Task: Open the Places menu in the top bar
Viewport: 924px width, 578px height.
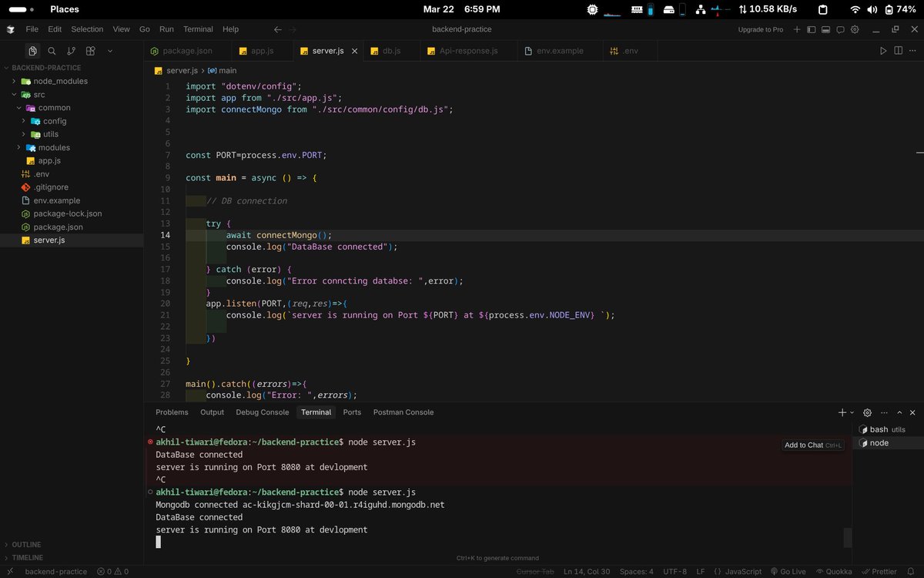Action: pyautogui.click(x=64, y=9)
